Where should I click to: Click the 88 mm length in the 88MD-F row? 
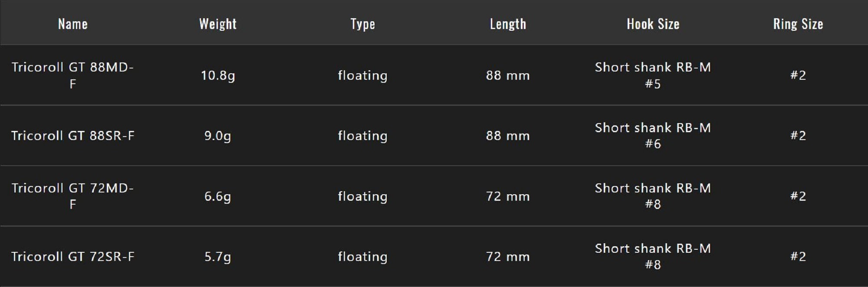508,75
